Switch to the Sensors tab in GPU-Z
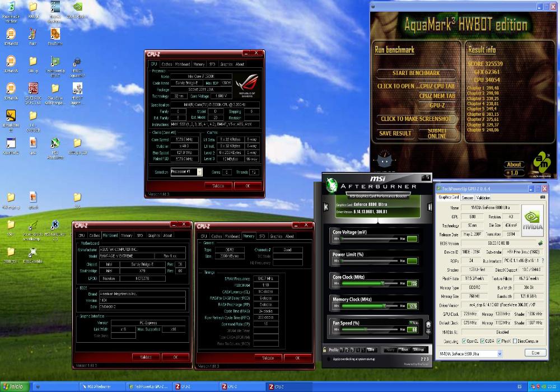Viewport: 560px width, 392px height. click(x=468, y=198)
